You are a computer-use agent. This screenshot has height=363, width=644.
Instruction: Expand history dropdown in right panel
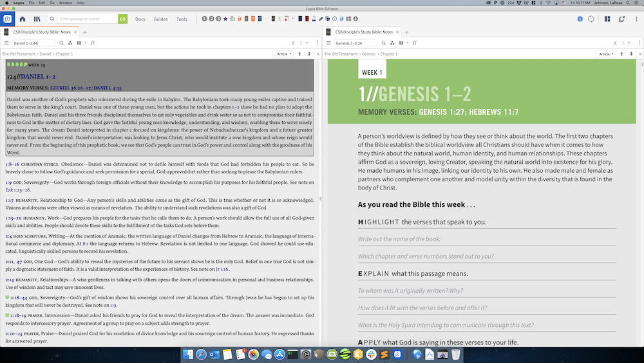pos(629,43)
